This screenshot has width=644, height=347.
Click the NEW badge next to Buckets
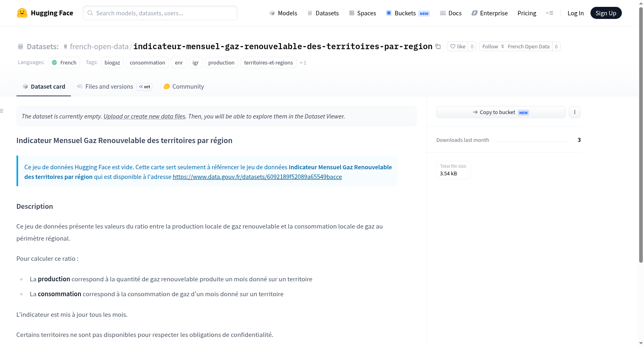point(424,14)
